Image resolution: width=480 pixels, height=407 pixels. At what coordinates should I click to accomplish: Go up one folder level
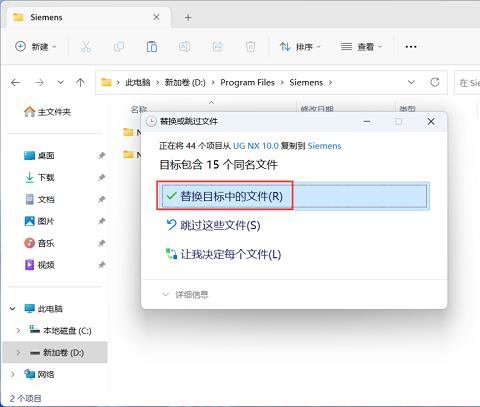(x=80, y=82)
